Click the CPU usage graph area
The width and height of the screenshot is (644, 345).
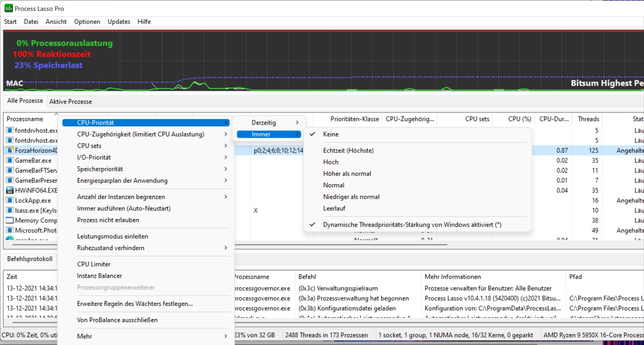click(324, 61)
